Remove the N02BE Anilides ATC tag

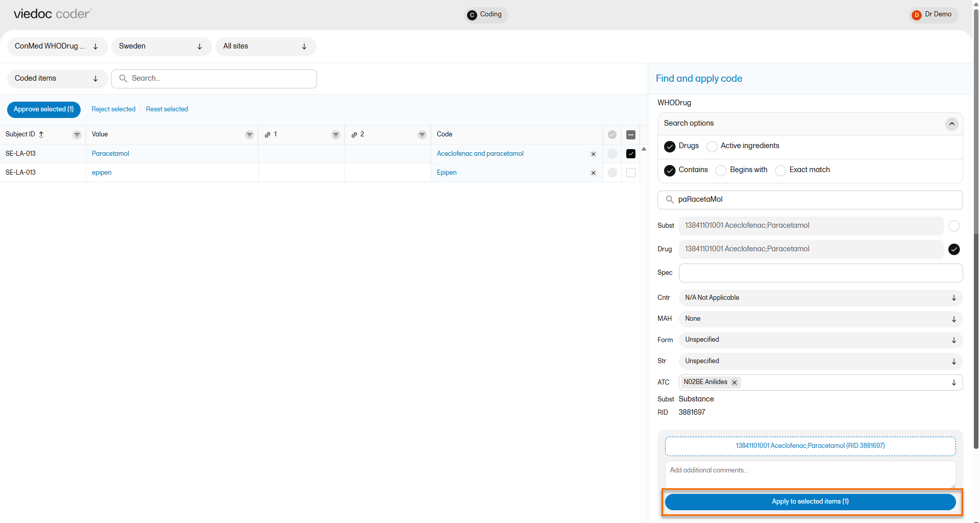coord(734,383)
